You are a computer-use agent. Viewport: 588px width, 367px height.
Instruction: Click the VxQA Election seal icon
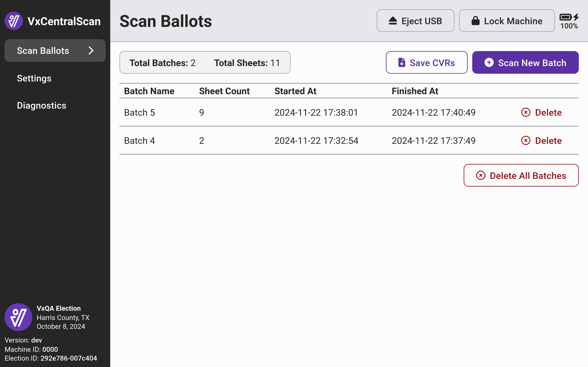[19, 317]
